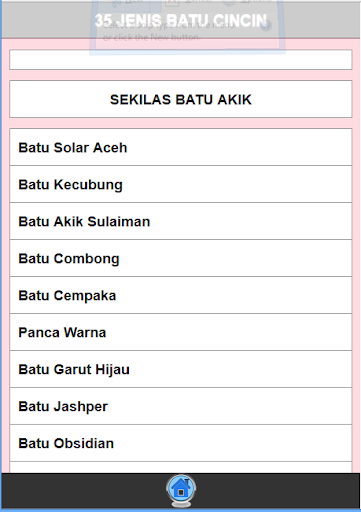Image resolution: width=361 pixels, height=512 pixels.
Task: Click the 35 JENIS BATU CINCIN header
Action: click(181, 20)
